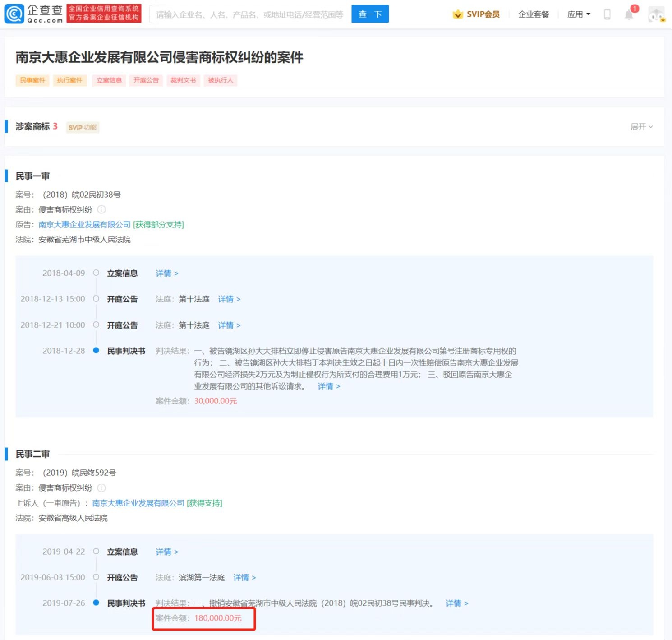The image size is (672, 640).
Task: Click 第十法庭 text on 2018-12-13 row
Action: [194, 299]
